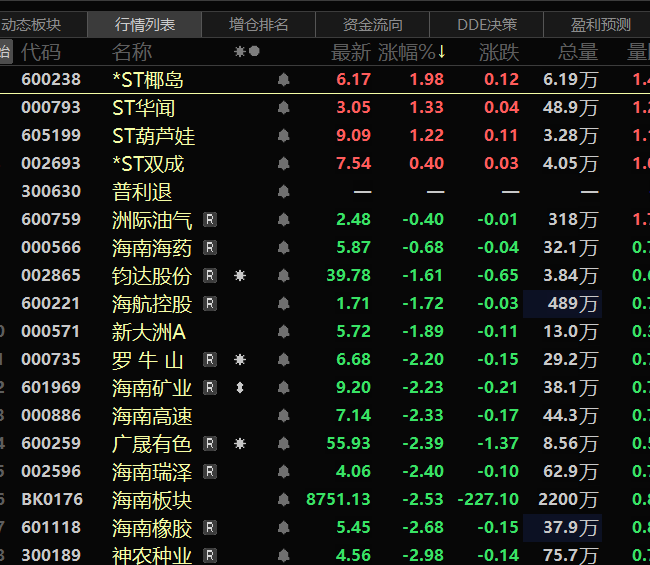The image size is (650, 565).
Task: Click the star marker icon on 钧达股份 row
Action: 240,276
